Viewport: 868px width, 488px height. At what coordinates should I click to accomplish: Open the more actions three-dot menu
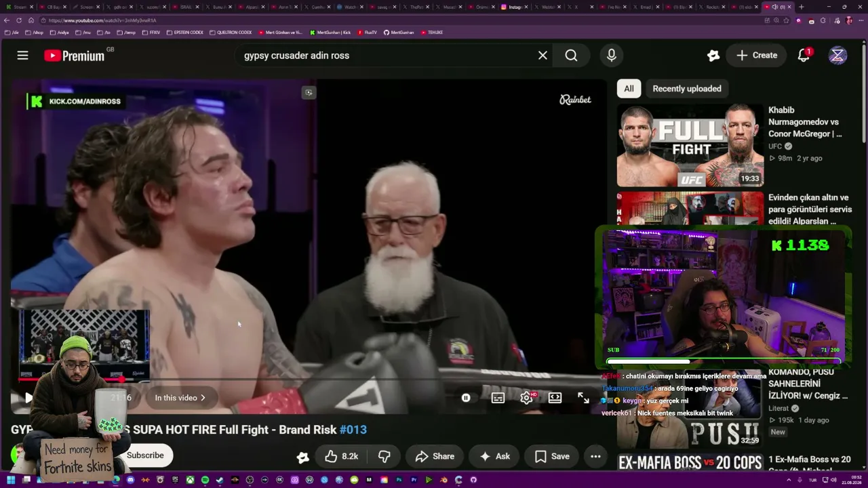pyautogui.click(x=595, y=456)
